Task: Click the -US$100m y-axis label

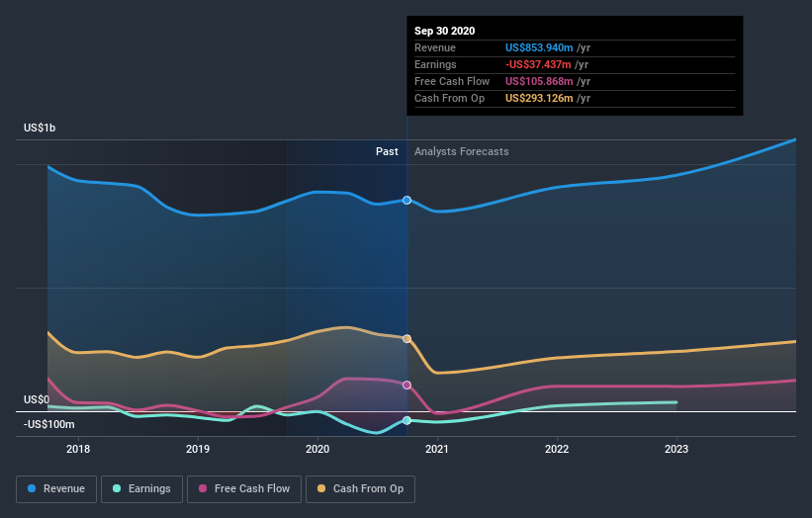Action: (49, 425)
